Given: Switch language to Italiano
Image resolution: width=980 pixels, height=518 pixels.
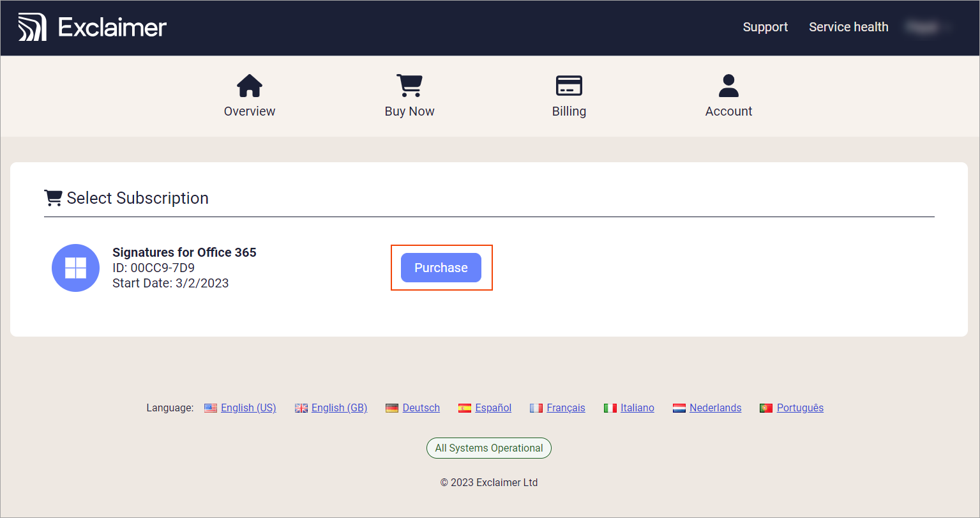Looking at the screenshot, I should [637, 408].
